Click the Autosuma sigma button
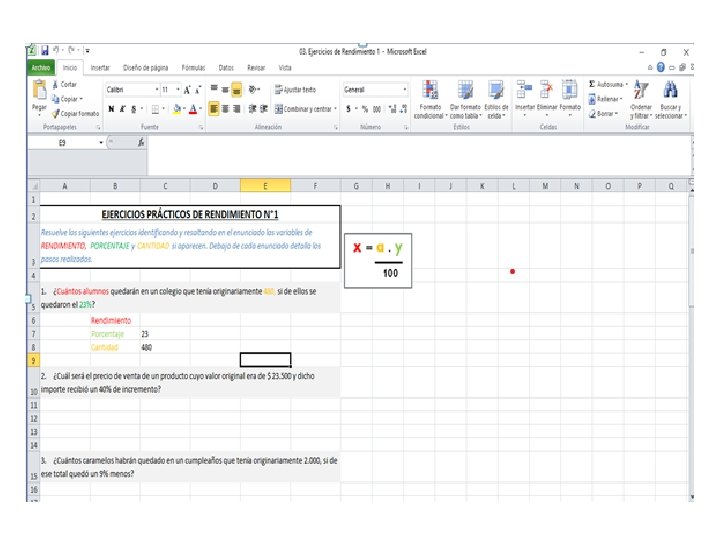720x540 pixels. tap(607, 84)
